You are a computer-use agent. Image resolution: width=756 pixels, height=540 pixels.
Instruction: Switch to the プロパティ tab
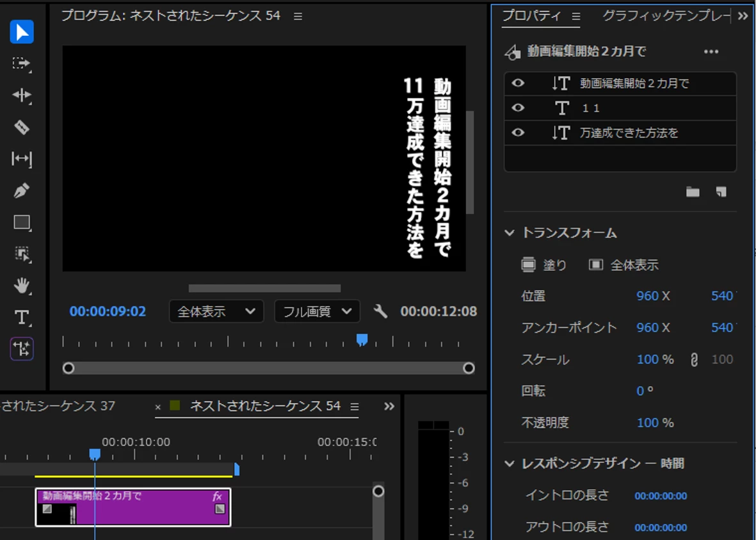coord(531,16)
